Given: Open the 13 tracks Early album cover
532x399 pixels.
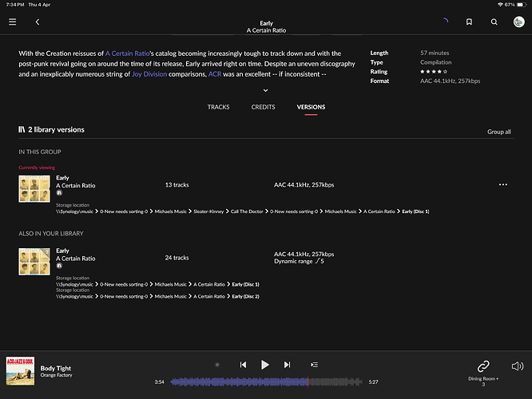Looking at the screenshot, I should (x=34, y=189).
